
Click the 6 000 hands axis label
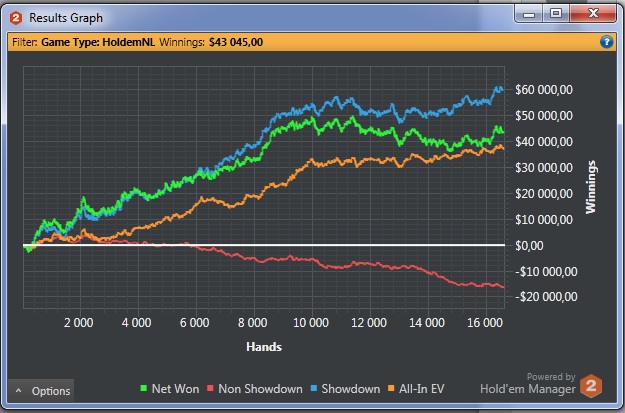tap(195, 323)
